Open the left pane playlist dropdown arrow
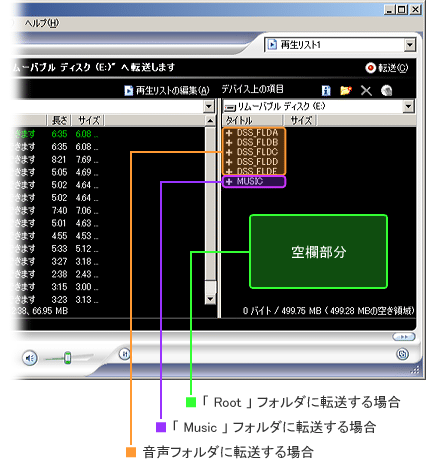Image resolution: width=426 pixels, height=462 pixels. pos(209,107)
